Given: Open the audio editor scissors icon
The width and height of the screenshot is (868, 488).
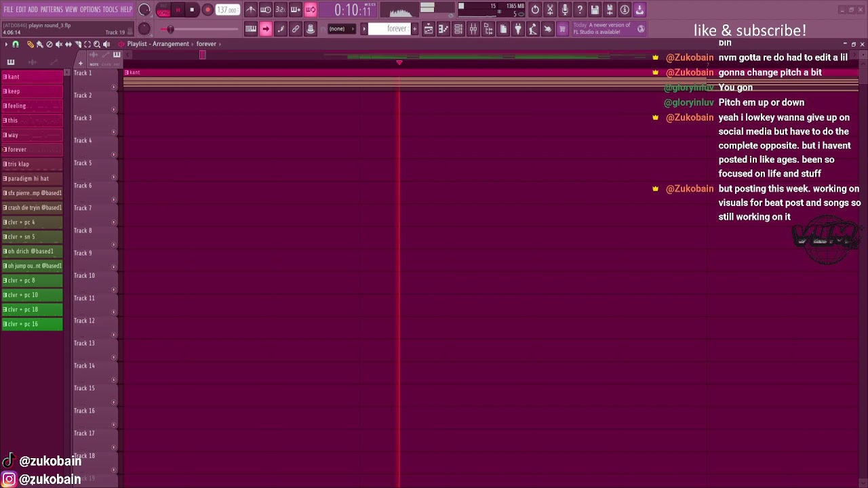Looking at the screenshot, I should point(550,9).
